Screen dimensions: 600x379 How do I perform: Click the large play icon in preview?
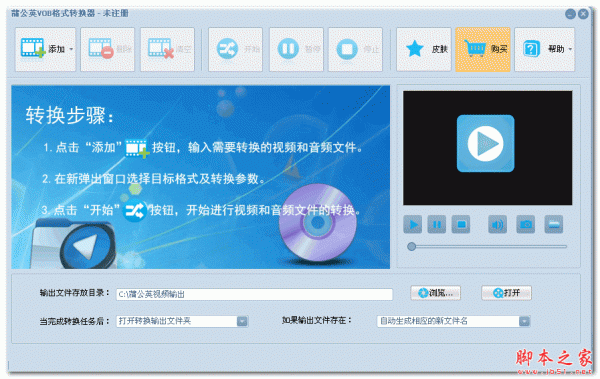click(x=485, y=144)
